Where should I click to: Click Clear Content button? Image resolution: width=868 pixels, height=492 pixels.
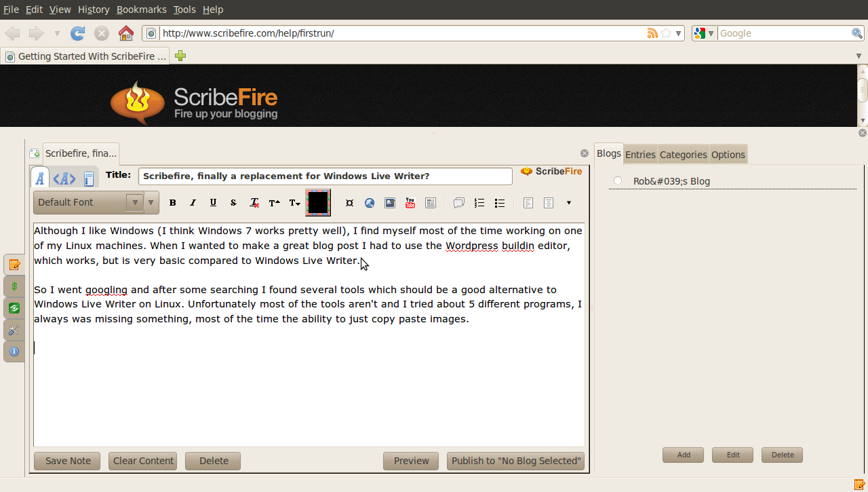coord(143,461)
